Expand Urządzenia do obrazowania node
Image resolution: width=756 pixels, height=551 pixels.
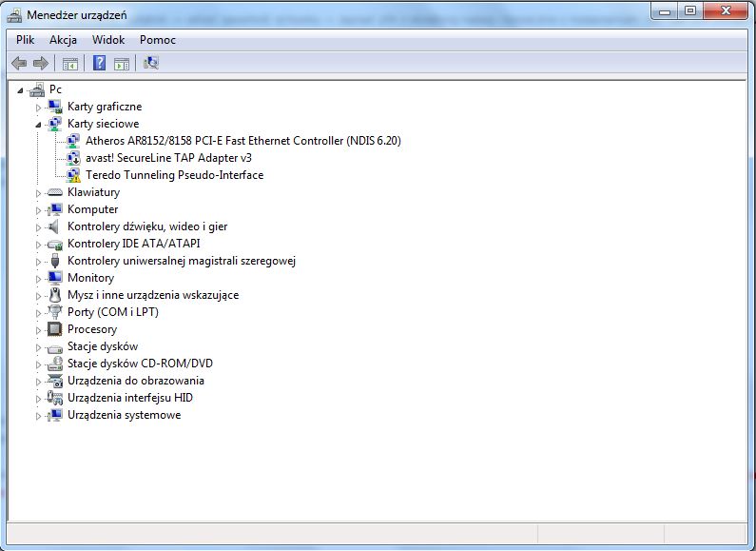(x=38, y=382)
